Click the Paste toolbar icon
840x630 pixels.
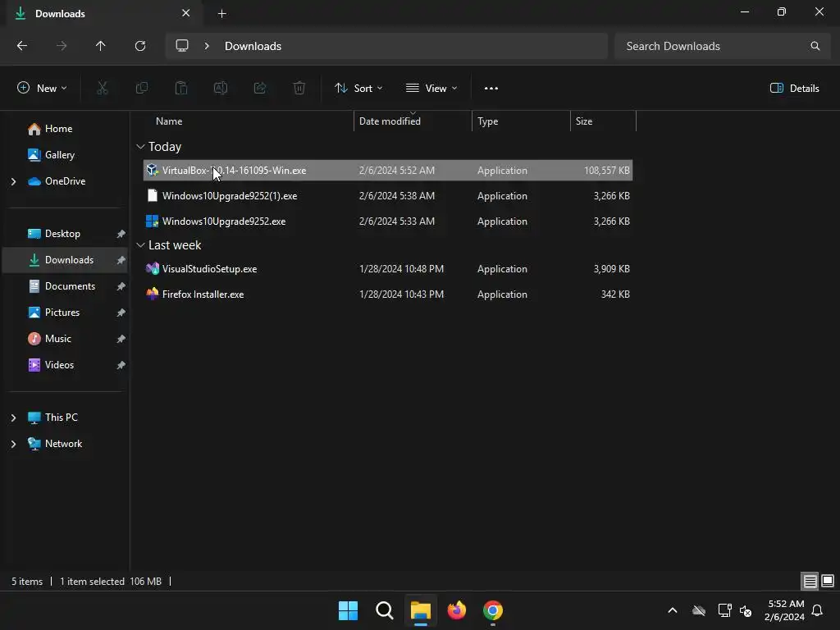coord(181,88)
